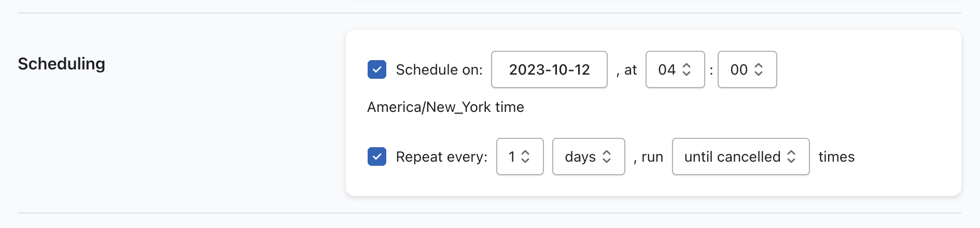Click the ", at" text after the date
The width and height of the screenshot is (980, 228).
627,70
